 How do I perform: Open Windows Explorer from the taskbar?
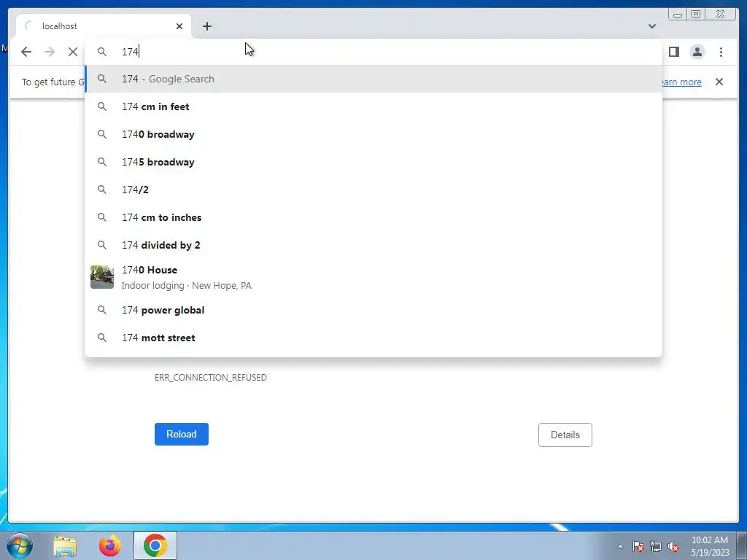tap(65, 546)
